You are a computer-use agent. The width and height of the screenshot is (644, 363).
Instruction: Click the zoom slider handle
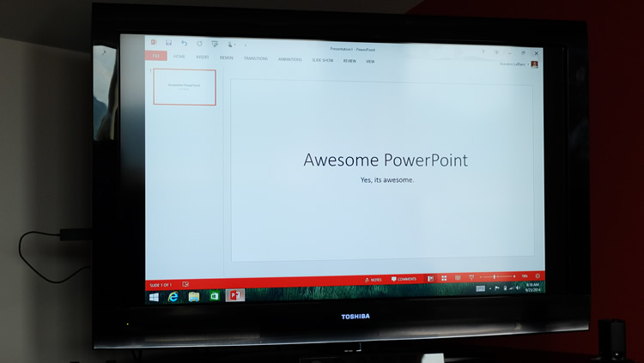(x=494, y=277)
